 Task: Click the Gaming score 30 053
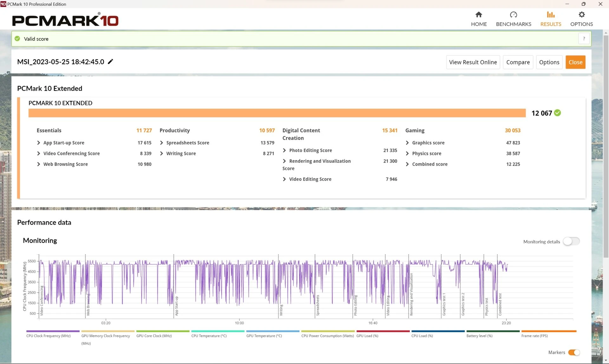click(513, 130)
